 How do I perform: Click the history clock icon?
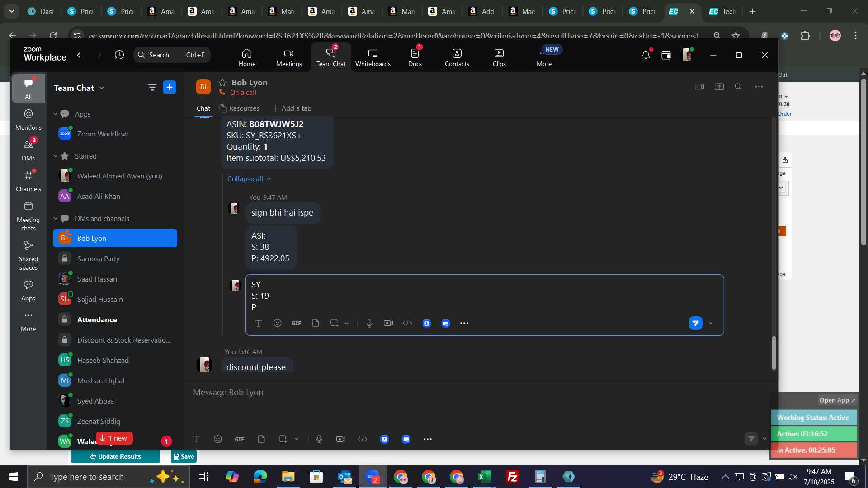119,55
